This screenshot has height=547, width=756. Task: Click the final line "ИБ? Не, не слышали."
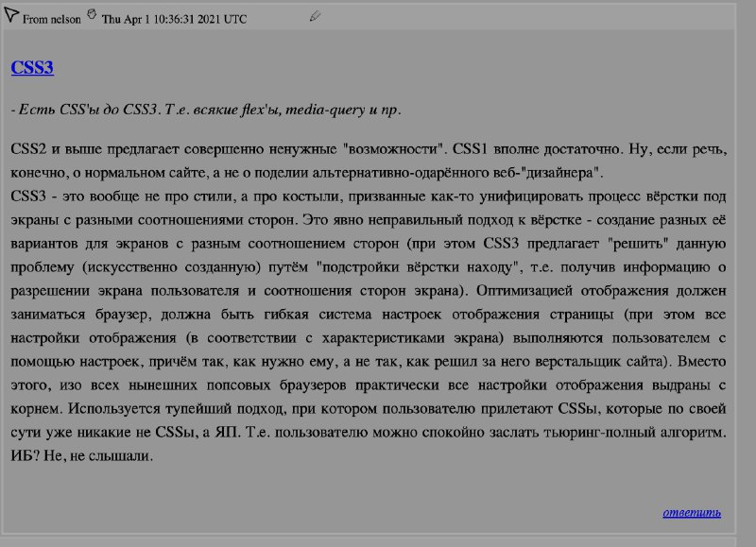click(81, 454)
